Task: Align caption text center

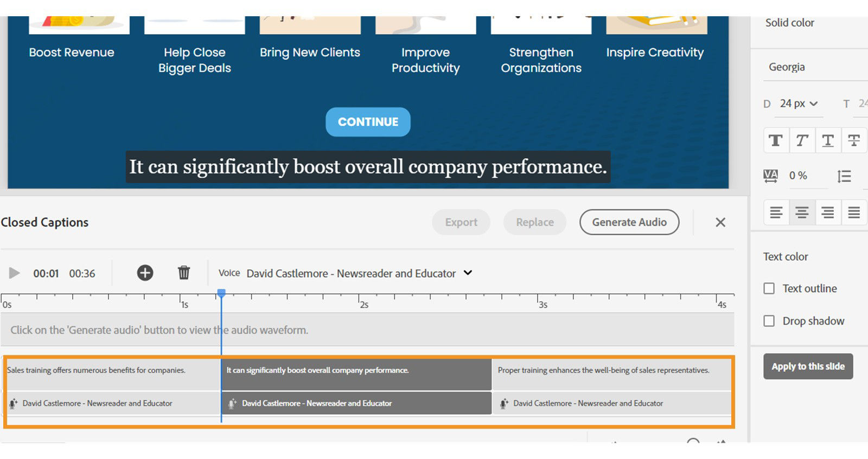Action: [802, 212]
